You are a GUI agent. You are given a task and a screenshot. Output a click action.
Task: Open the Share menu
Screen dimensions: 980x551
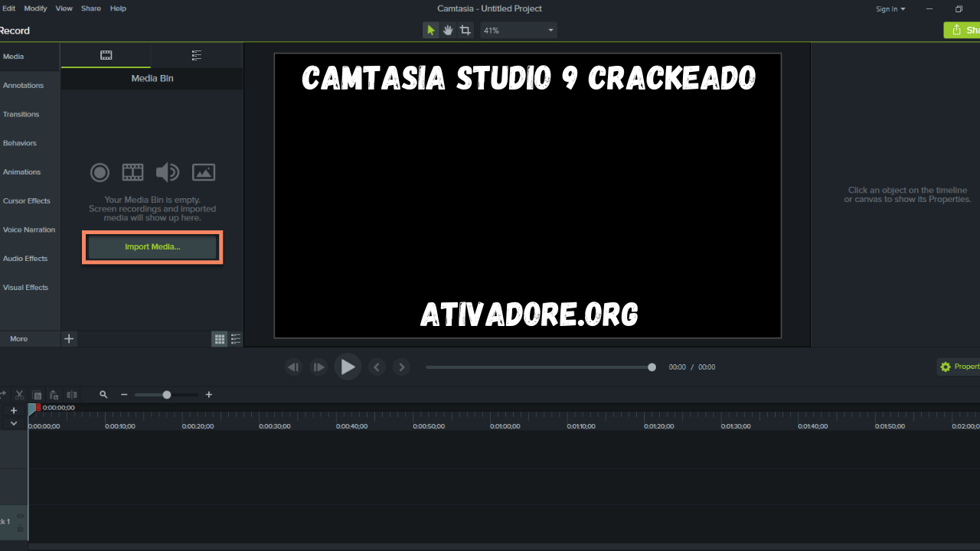pyautogui.click(x=91, y=8)
